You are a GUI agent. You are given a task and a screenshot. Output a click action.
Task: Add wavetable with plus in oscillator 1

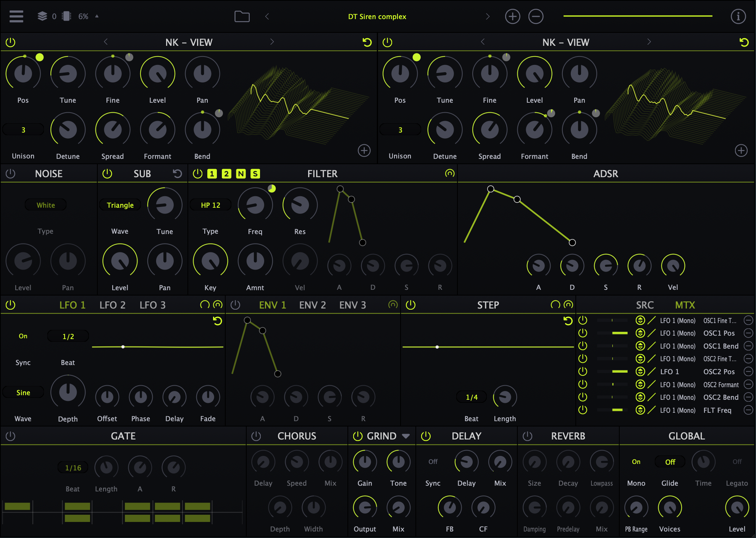364,150
